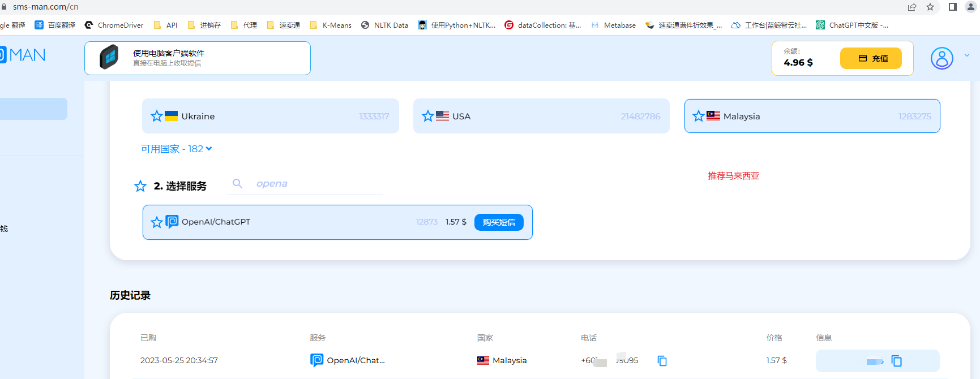Choose the Malaysia country card
This screenshot has height=379, width=980.
click(812, 116)
